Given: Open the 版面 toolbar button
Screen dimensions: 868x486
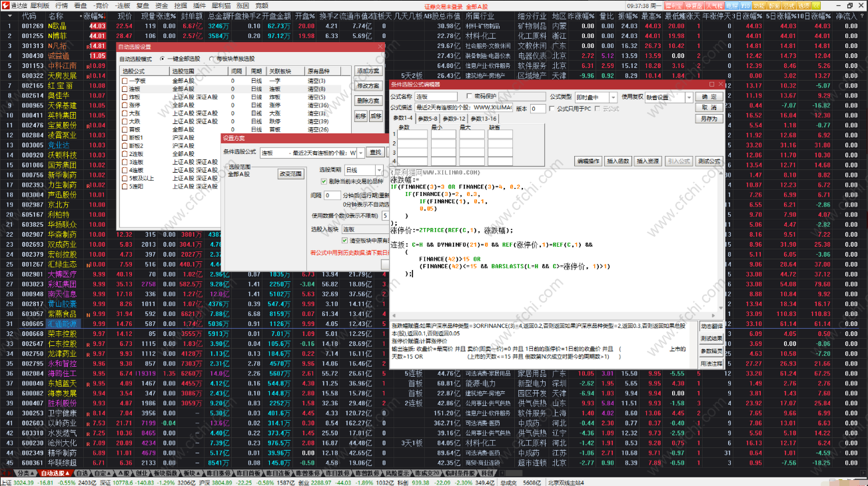Looking at the screenshot, I should click(x=773, y=5).
